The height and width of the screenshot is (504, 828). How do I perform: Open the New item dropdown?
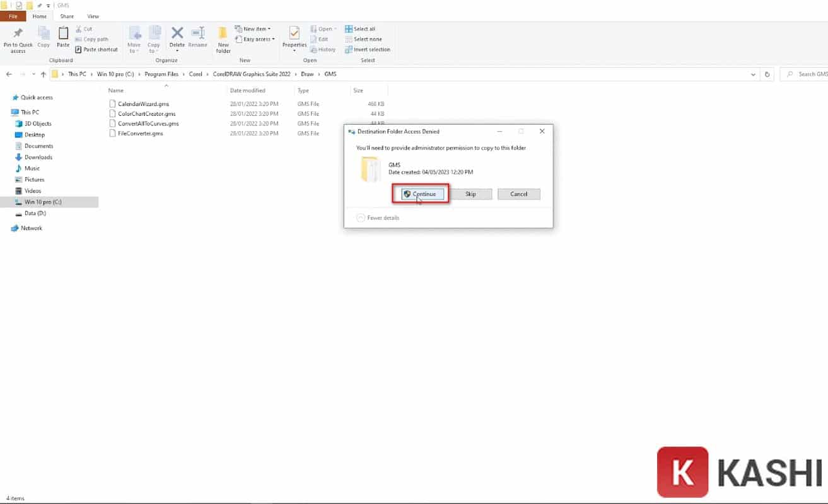253,29
